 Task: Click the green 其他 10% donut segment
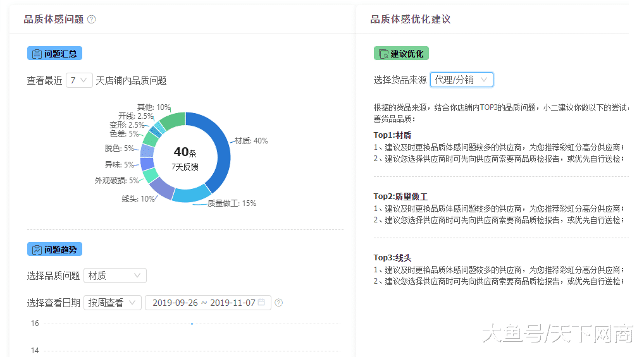pyautogui.click(x=171, y=119)
